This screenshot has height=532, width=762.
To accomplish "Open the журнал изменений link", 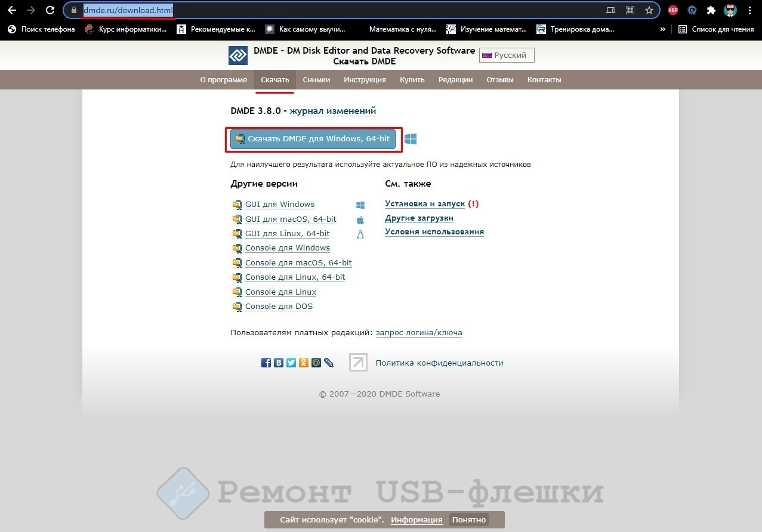I will (x=332, y=111).
